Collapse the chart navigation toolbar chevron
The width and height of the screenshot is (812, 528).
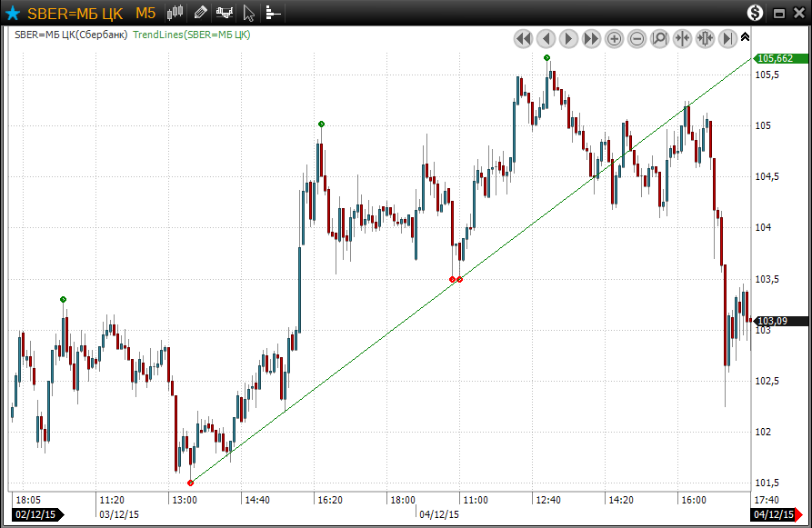(x=746, y=37)
